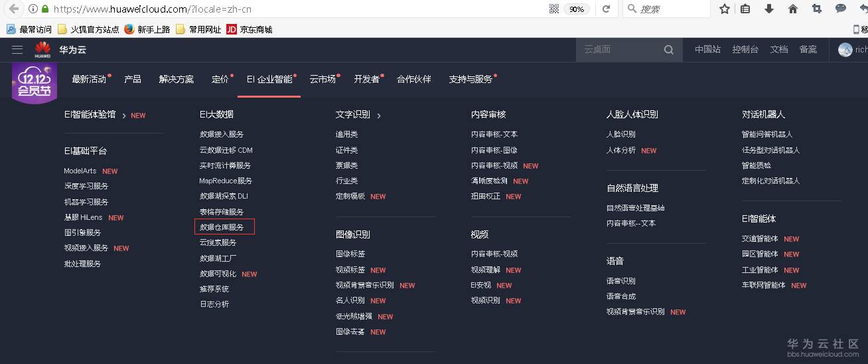Open the 云搜索服务 link
The width and height of the screenshot is (868, 364).
pyautogui.click(x=218, y=242)
